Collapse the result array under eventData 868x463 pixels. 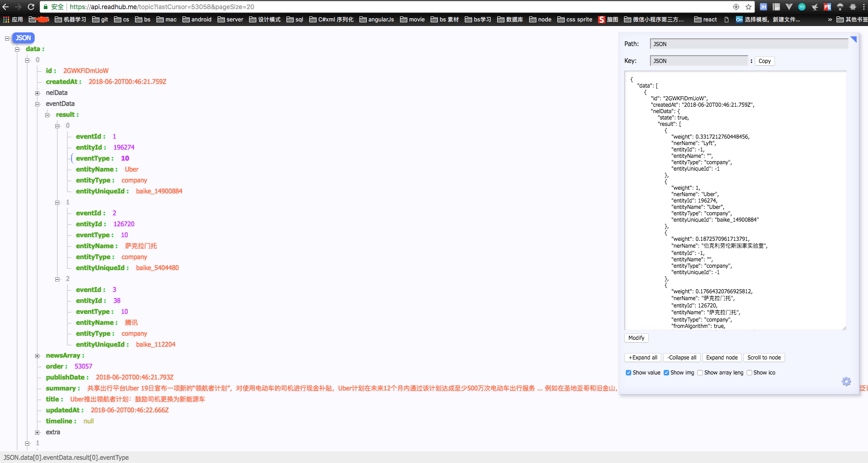pos(47,115)
